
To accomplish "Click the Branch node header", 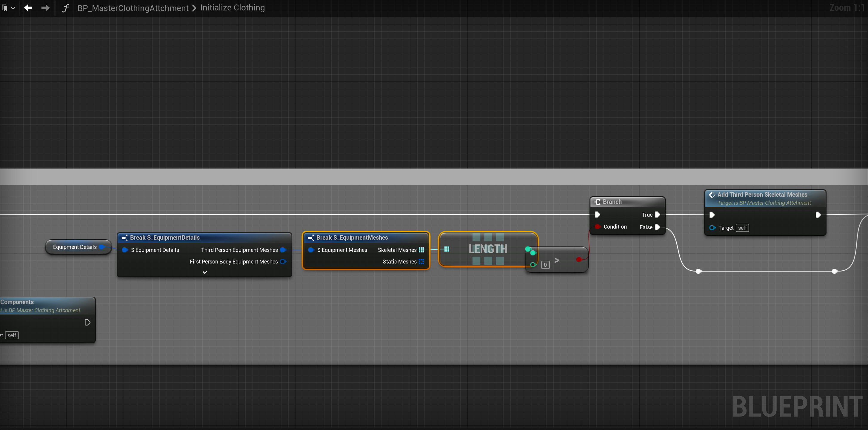I will (x=612, y=202).
